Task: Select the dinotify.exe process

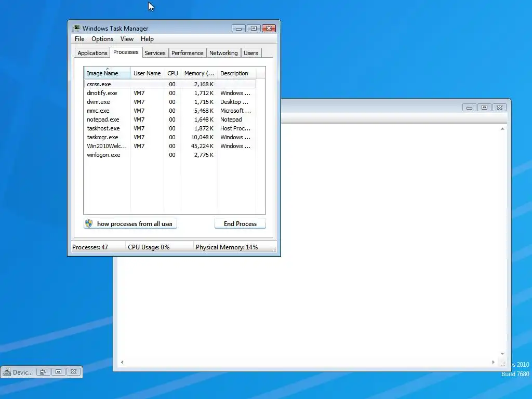Action: tap(170, 93)
